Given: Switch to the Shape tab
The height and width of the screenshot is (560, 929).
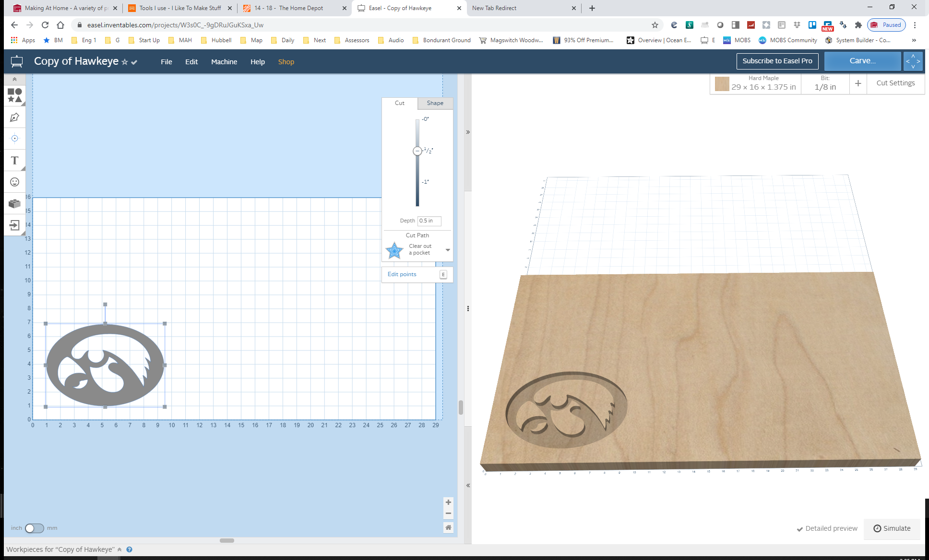Looking at the screenshot, I should pyautogui.click(x=434, y=103).
